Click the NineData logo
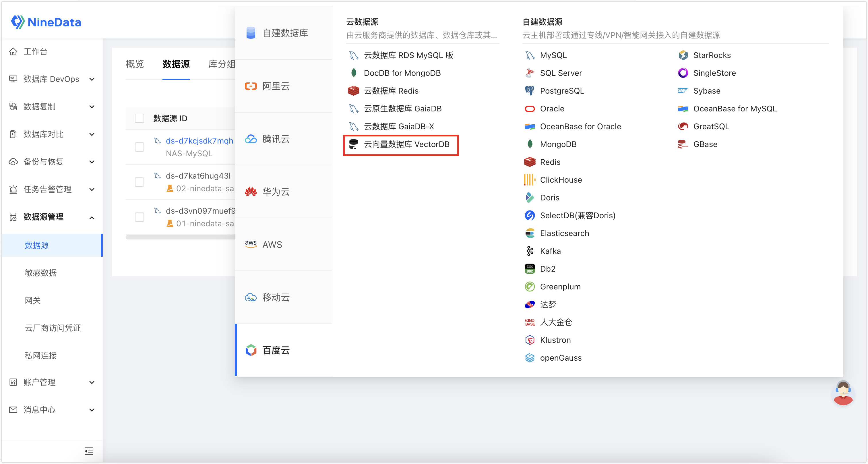Viewport: 868px width, 464px height. (x=46, y=22)
